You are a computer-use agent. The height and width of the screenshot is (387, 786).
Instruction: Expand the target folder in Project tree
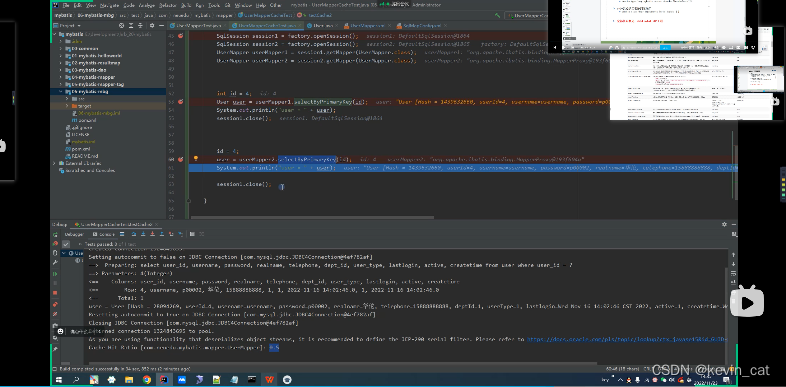(x=67, y=106)
